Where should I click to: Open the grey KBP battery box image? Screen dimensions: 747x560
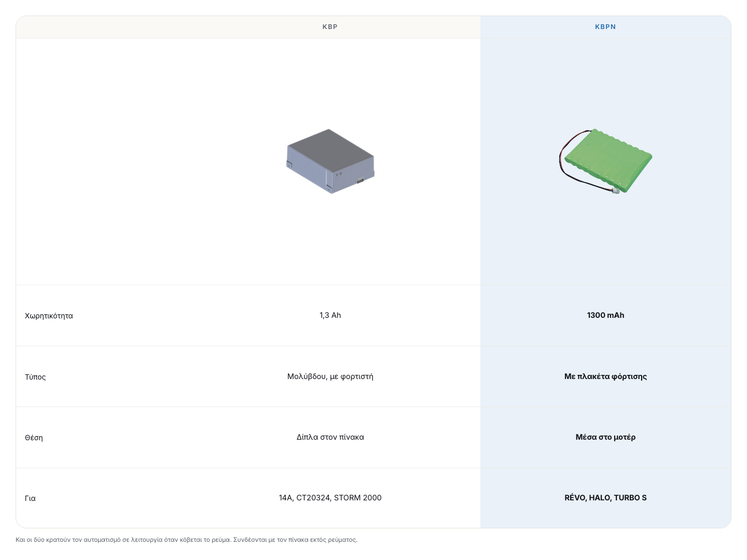coord(330,161)
